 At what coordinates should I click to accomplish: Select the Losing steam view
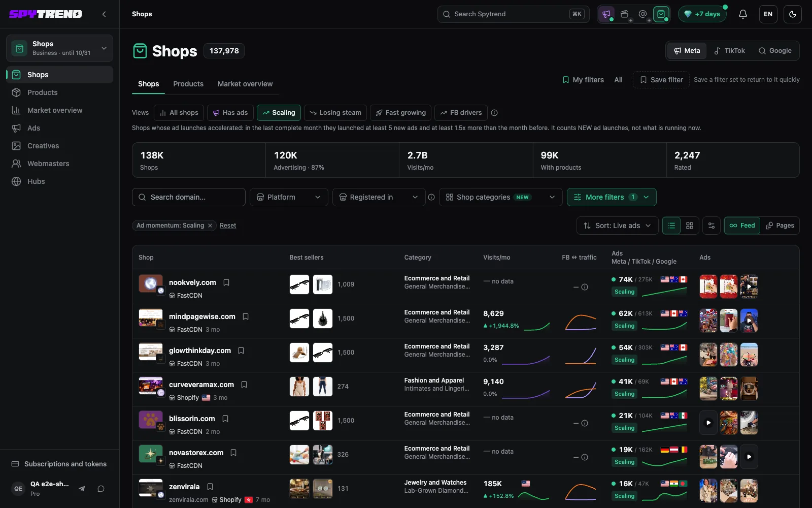click(x=335, y=113)
